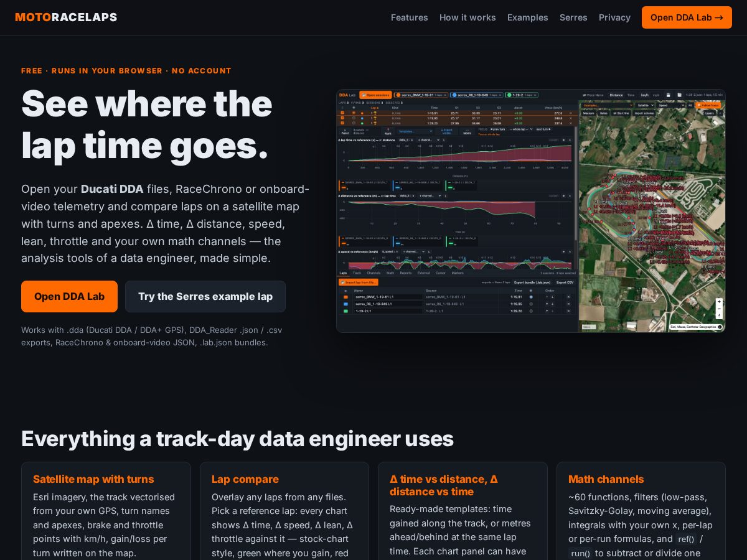Click the MOTORACELAPS logo
The image size is (747, 560).
pyautogui.click(x=66, y=17)
